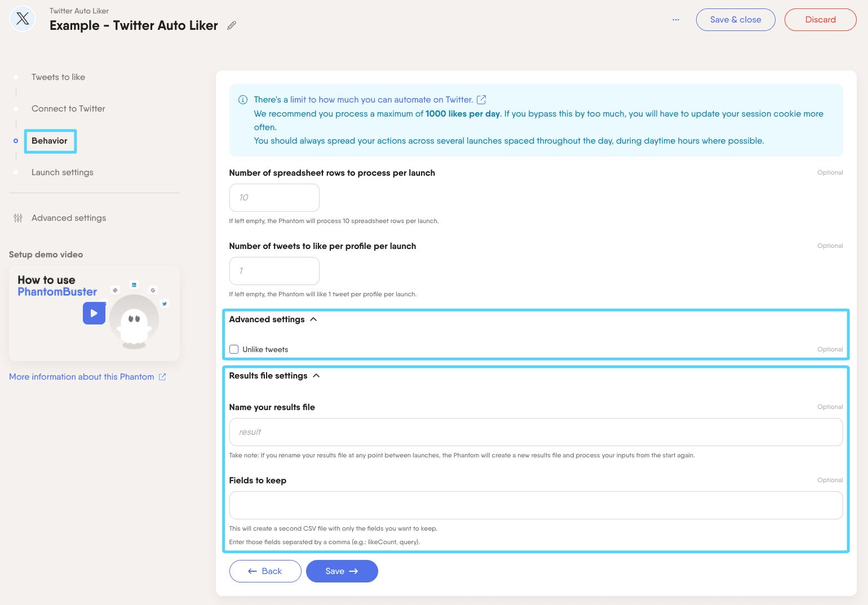Click the blue Save button
The image size is (868, 605).
click(x=342, y=571)
